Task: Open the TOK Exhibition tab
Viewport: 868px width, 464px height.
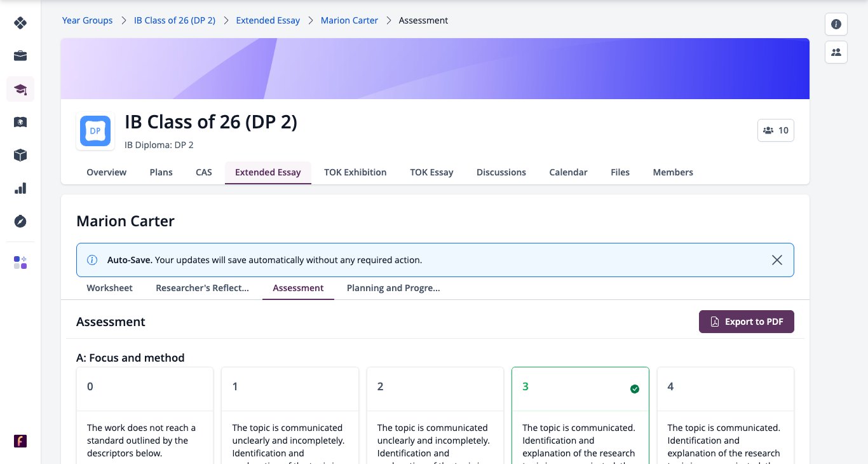Action: tap(355, 172)
